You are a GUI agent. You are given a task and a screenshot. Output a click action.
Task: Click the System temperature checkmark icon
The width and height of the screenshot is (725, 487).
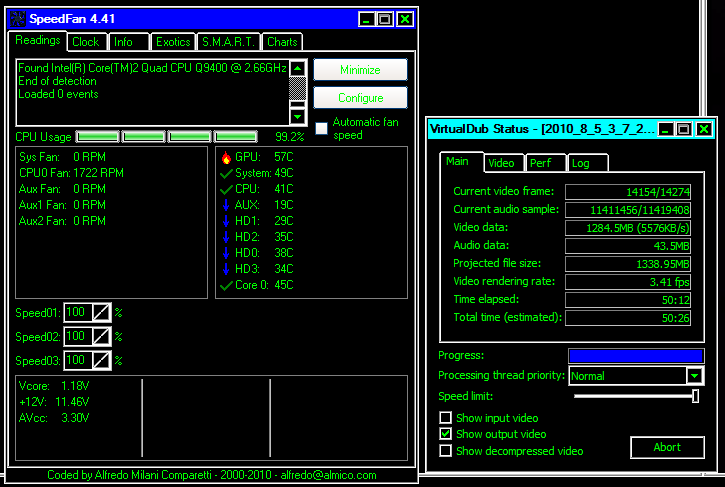[x=226, y=174]
